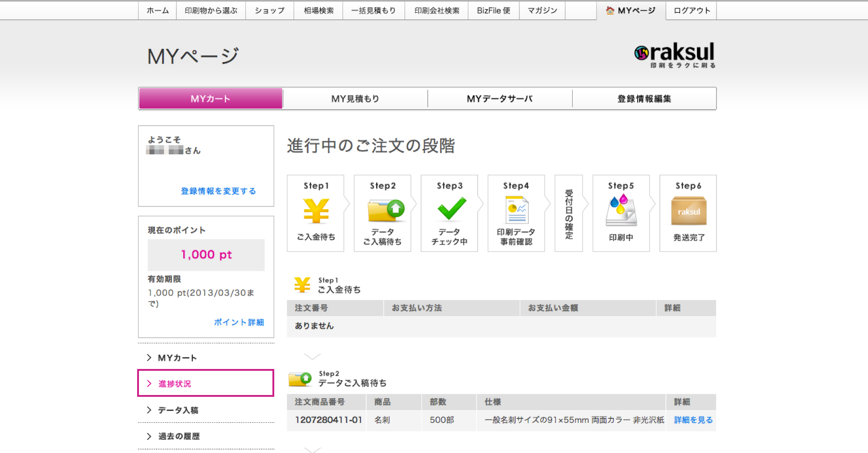Click the Step2 folder upload icon

[385, 211]
